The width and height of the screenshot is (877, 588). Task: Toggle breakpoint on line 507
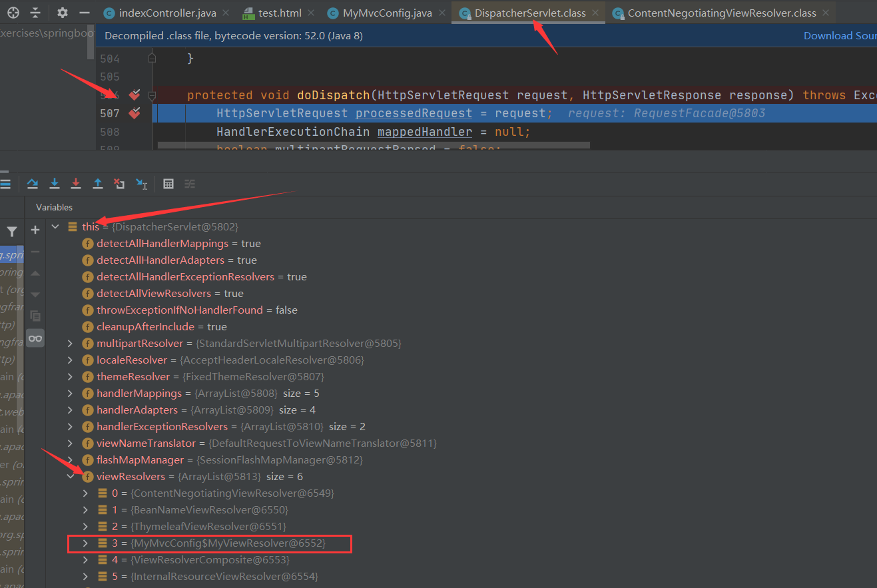135,113
